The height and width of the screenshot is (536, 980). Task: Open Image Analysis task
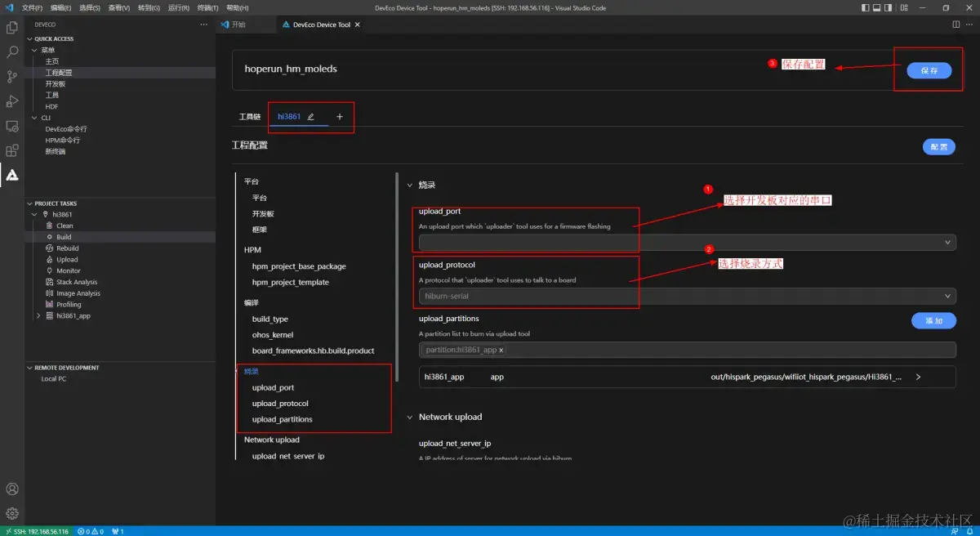78,293
